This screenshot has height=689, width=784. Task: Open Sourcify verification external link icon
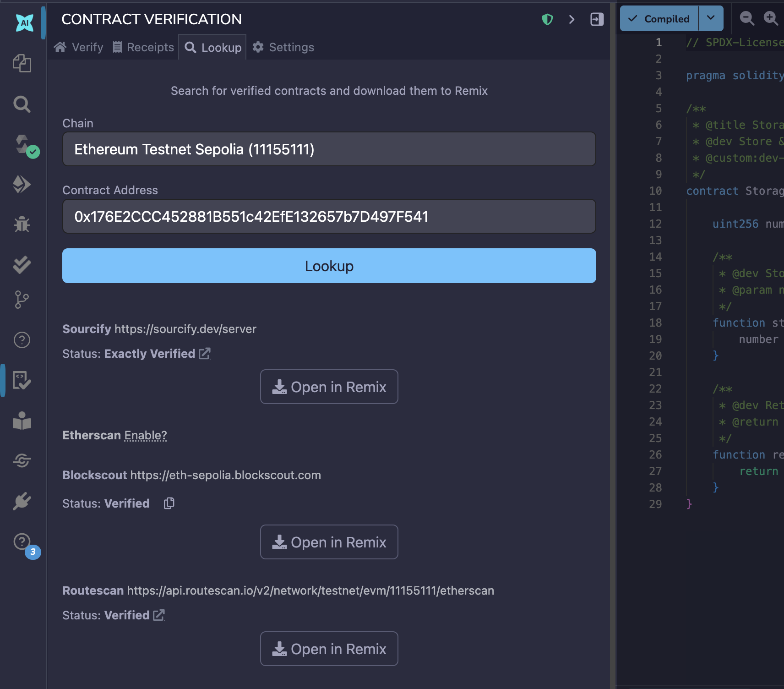pyautogui.click(x=204, y=354)
